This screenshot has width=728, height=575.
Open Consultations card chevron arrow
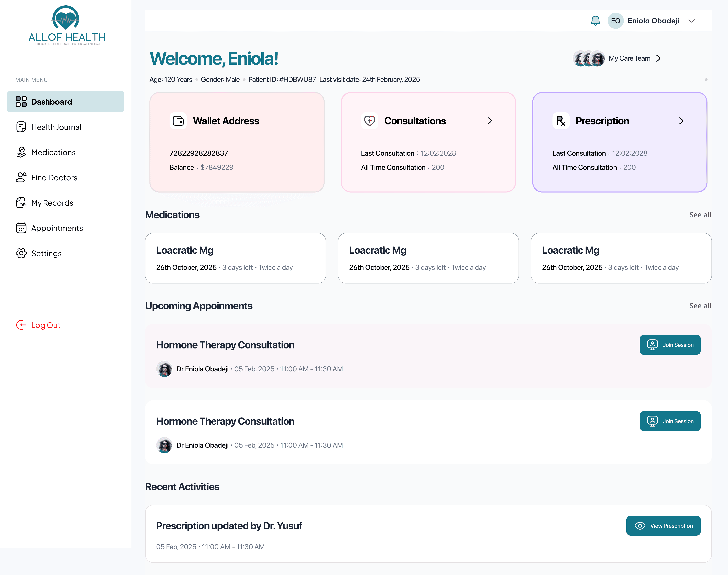[490, 121]
